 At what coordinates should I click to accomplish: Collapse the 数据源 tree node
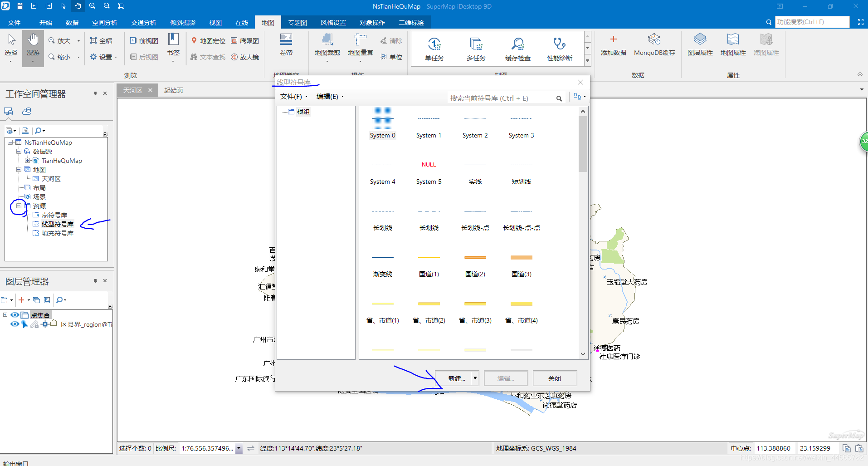[19, 152]
